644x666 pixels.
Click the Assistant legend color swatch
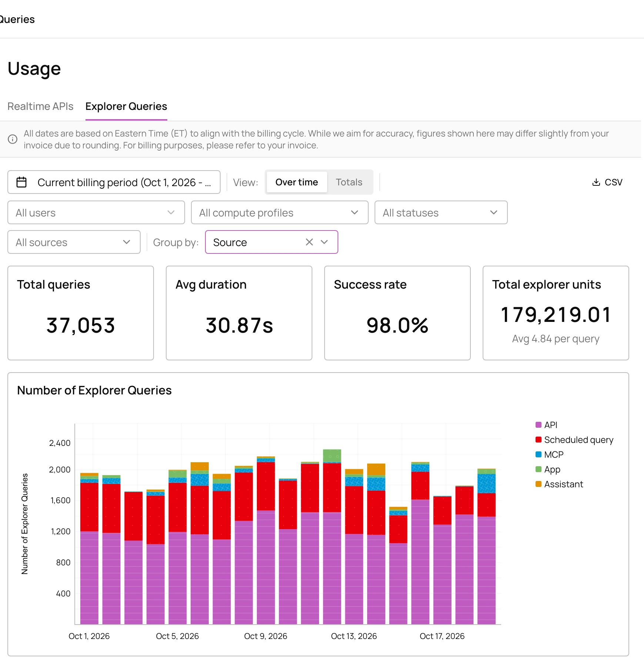tap(539, 484)
